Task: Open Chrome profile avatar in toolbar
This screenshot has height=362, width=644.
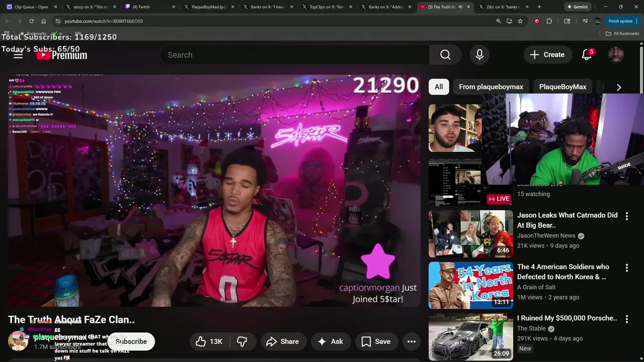Action: coord(597,21)
